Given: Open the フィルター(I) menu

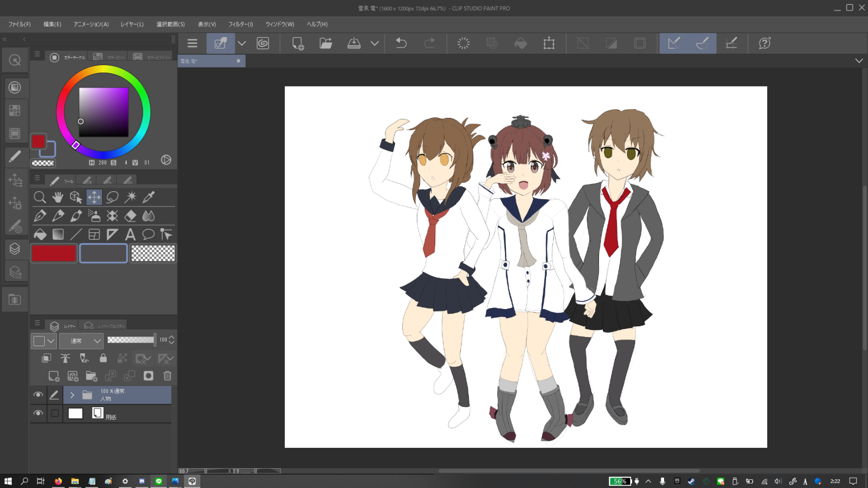Looking at the screenshot, I should coord(241,24).
